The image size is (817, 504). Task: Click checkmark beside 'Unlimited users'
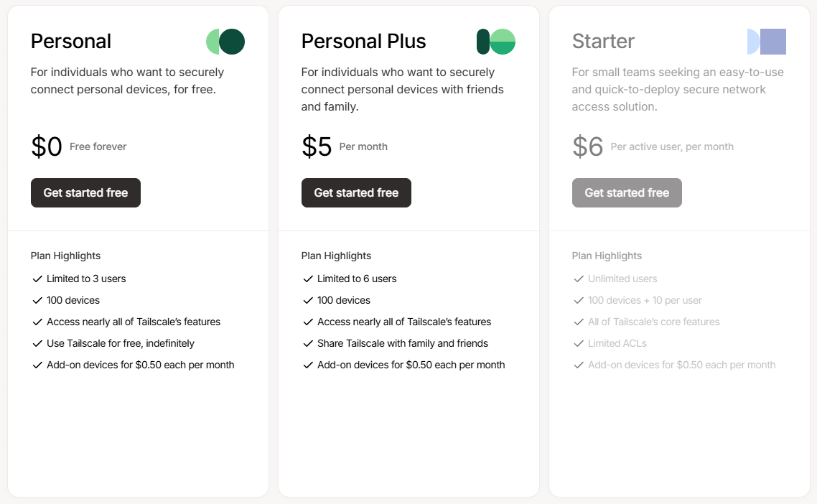tap(579, 279)
